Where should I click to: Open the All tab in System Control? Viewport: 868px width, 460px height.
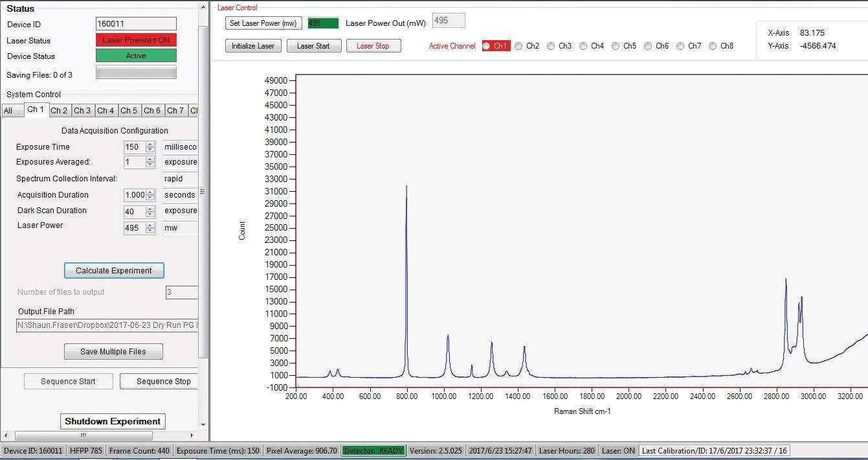coord(12,111)
